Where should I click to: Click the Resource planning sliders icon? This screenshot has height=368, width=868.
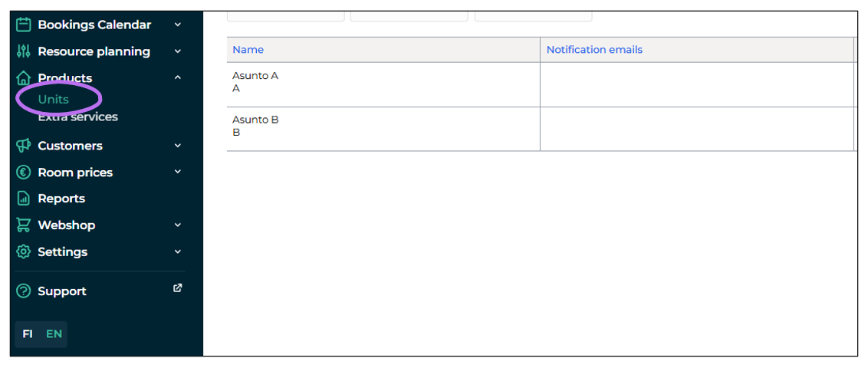tap(23, 51)
